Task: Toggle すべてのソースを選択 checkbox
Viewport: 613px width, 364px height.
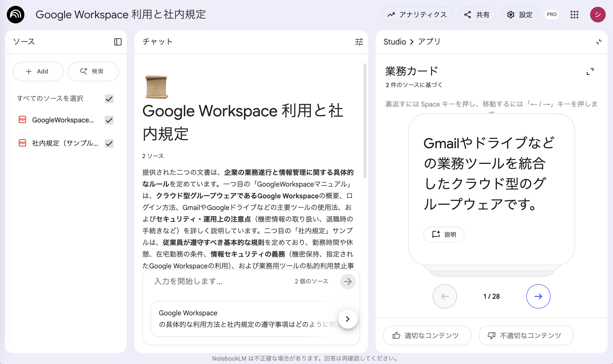Action: 109,99
